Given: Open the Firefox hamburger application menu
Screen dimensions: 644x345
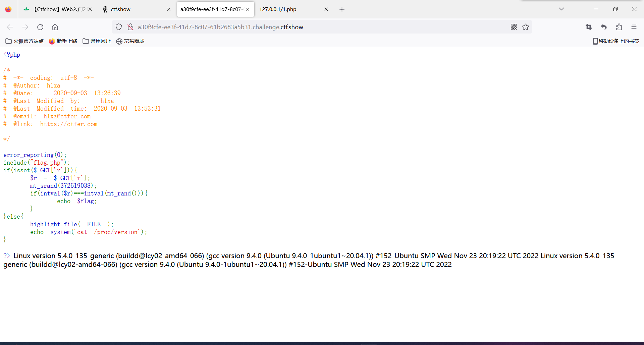Looking at the screenshot, I should point(634,27).
